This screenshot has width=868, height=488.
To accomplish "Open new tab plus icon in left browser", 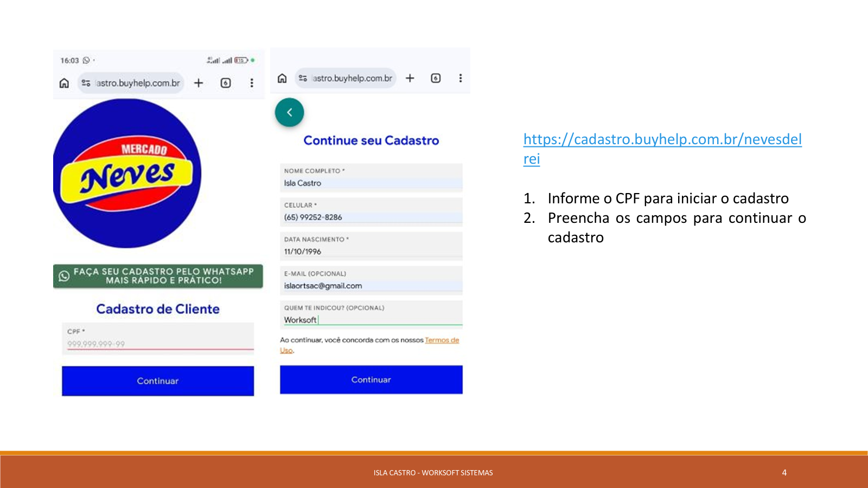I will click(199, 83).
